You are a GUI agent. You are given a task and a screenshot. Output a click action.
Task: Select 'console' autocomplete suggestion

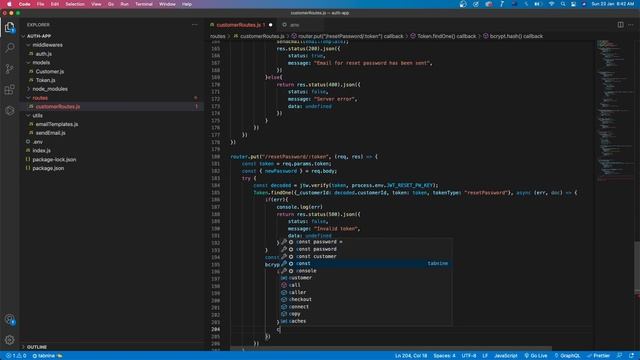(366, 271)
